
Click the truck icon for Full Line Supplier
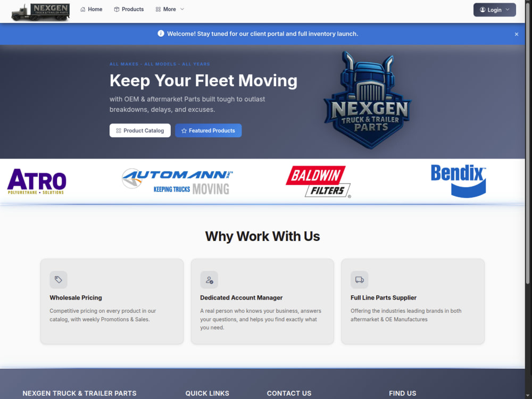(x=359, y=280)
